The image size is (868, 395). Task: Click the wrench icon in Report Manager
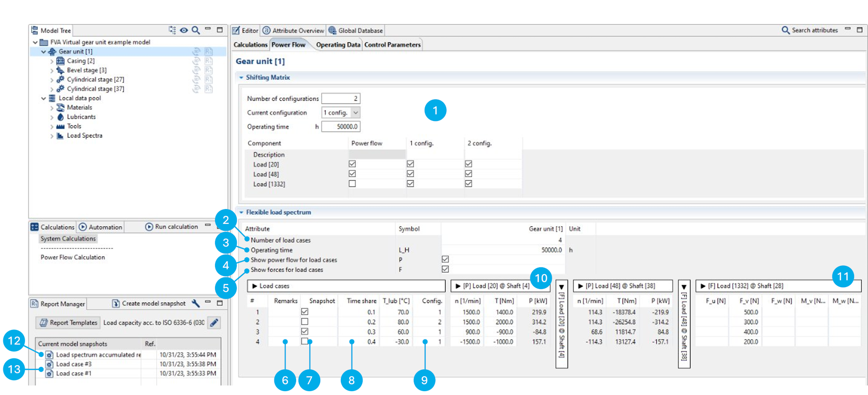click(195, 303)
